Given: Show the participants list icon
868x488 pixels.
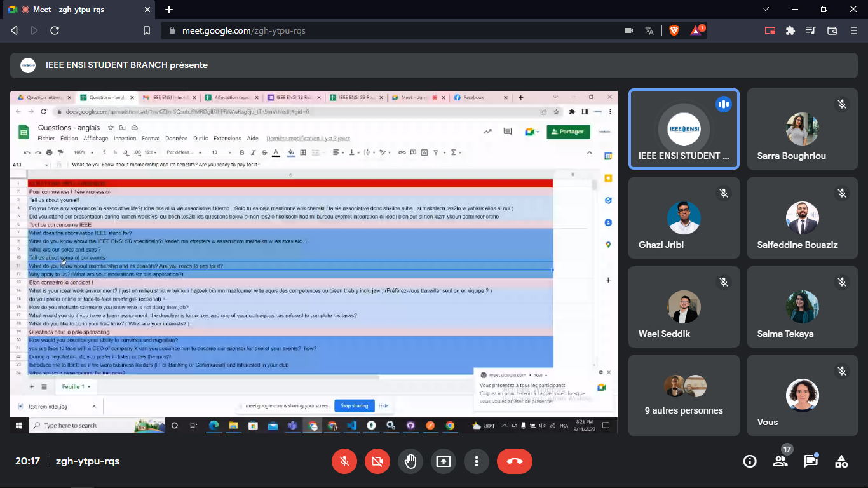Looking at the screenshot, I should point(780,461).
